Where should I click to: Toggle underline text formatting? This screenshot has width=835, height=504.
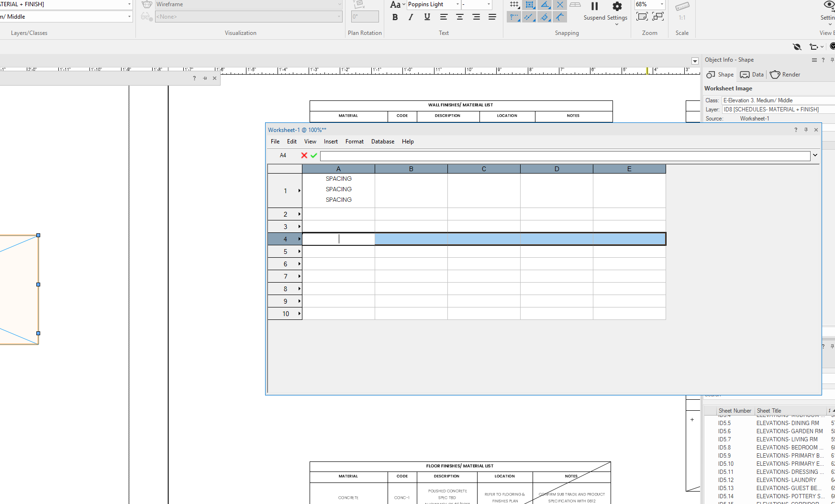point(427,17)
